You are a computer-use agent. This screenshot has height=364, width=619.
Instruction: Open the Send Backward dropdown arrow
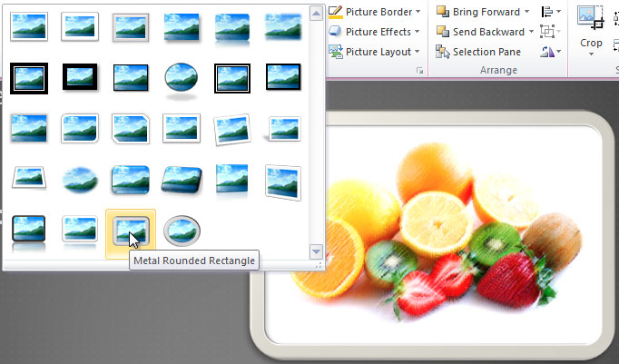(x=531, y=32)
